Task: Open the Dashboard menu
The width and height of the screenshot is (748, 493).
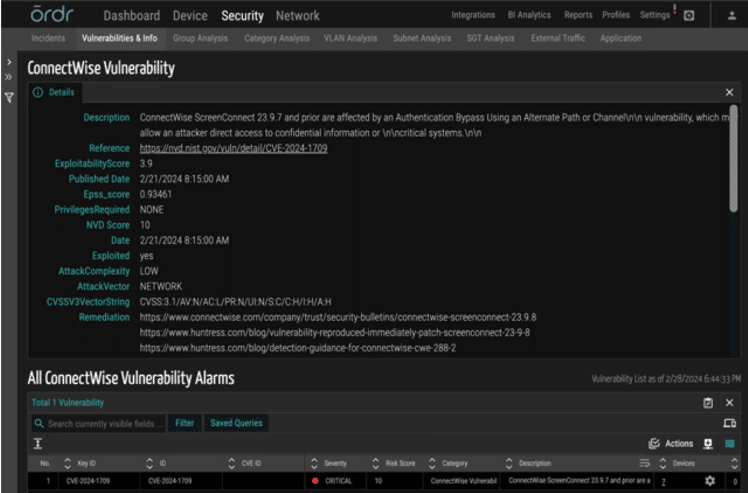Action: [x=132, y=16]
